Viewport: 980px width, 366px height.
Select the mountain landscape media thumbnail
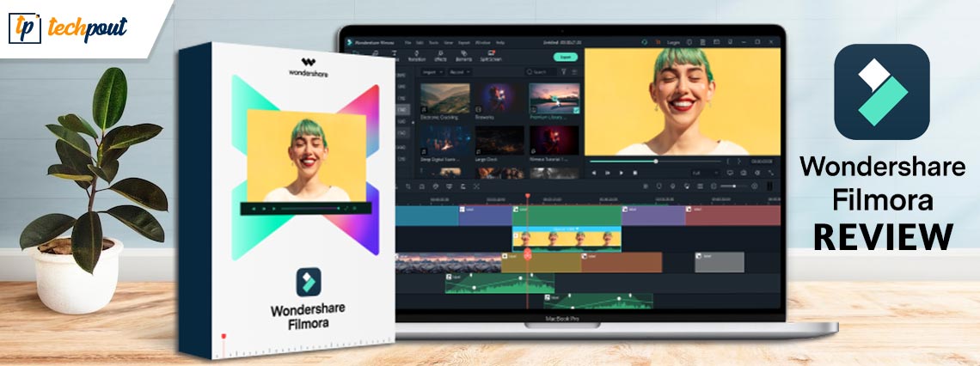click(445, 98)
